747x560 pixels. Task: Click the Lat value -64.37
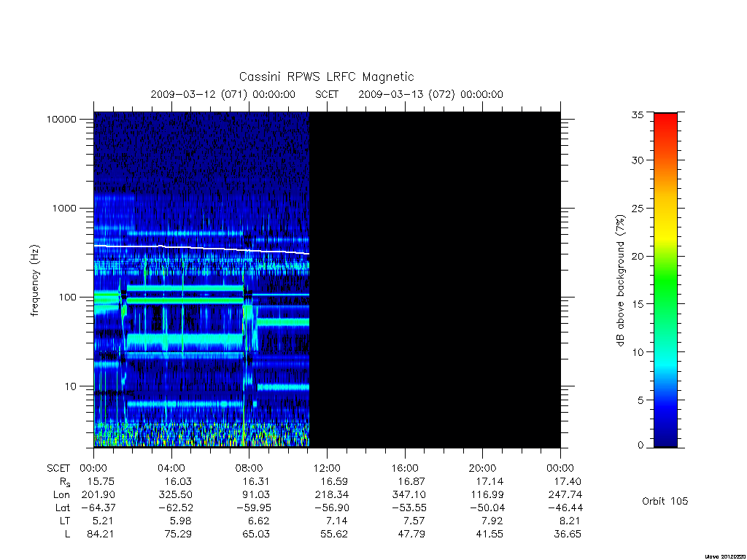point(98,507)
